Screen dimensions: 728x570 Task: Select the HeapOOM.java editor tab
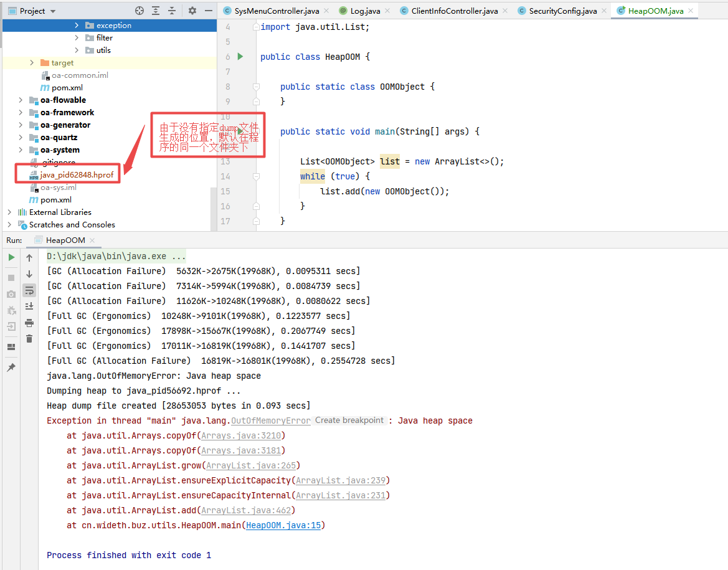click(x=655, y=11)
